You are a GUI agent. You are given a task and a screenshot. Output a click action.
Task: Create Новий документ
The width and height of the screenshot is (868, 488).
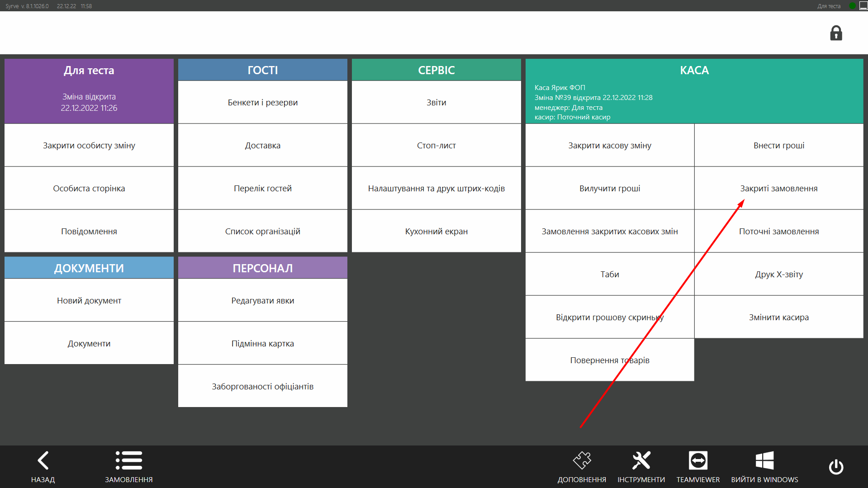tap(89, 300)
